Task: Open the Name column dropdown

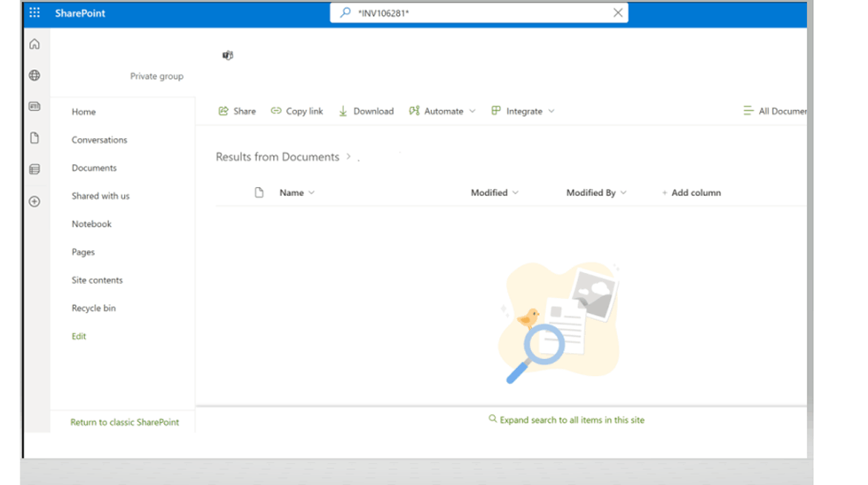Action: (x=297, y=192)
